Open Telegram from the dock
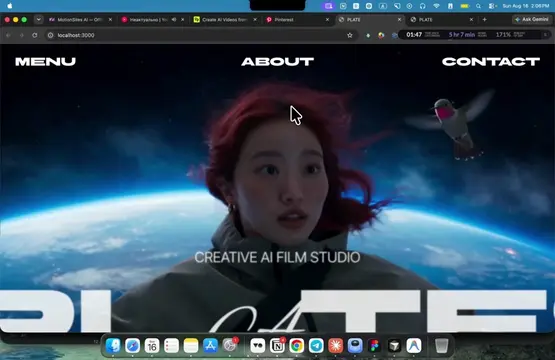 316,345
